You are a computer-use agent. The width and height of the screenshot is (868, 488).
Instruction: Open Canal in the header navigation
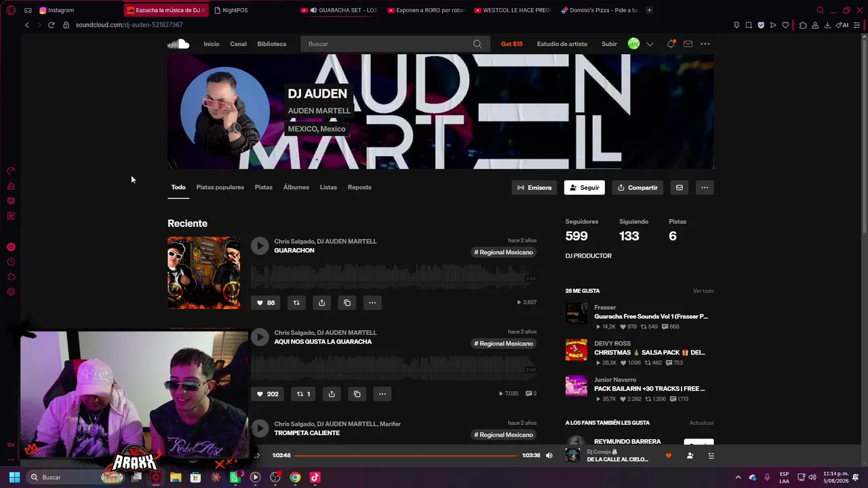pos(238,44)
